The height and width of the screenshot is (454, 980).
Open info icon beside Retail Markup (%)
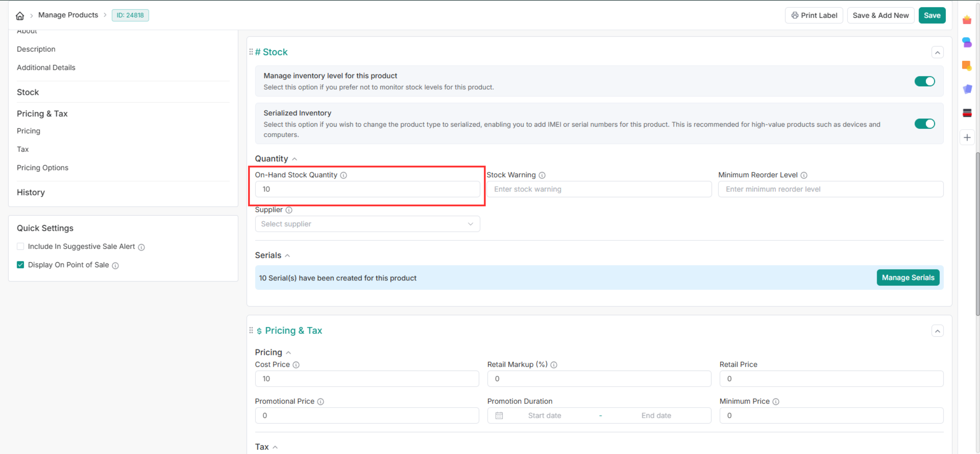click(554, 365)
